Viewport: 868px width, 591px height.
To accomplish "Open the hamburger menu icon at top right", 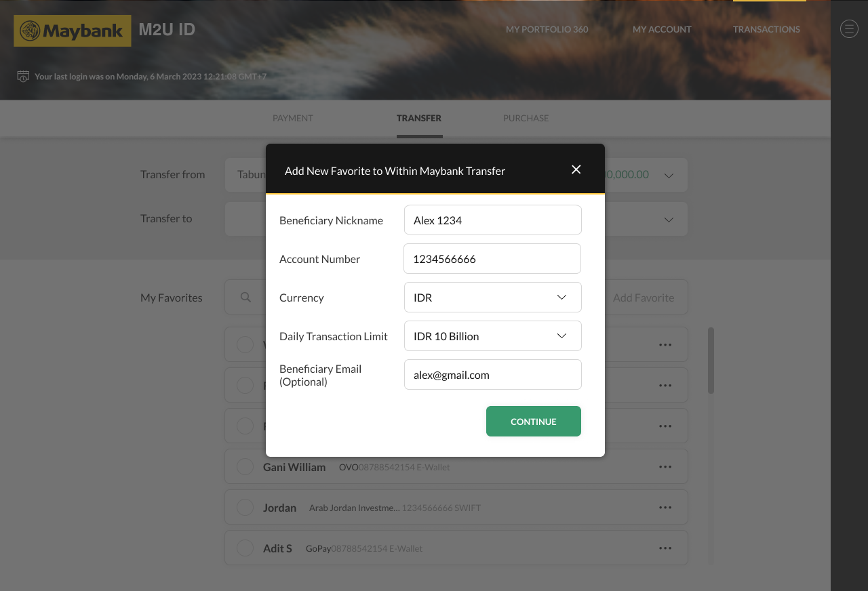I will point(849,28).
